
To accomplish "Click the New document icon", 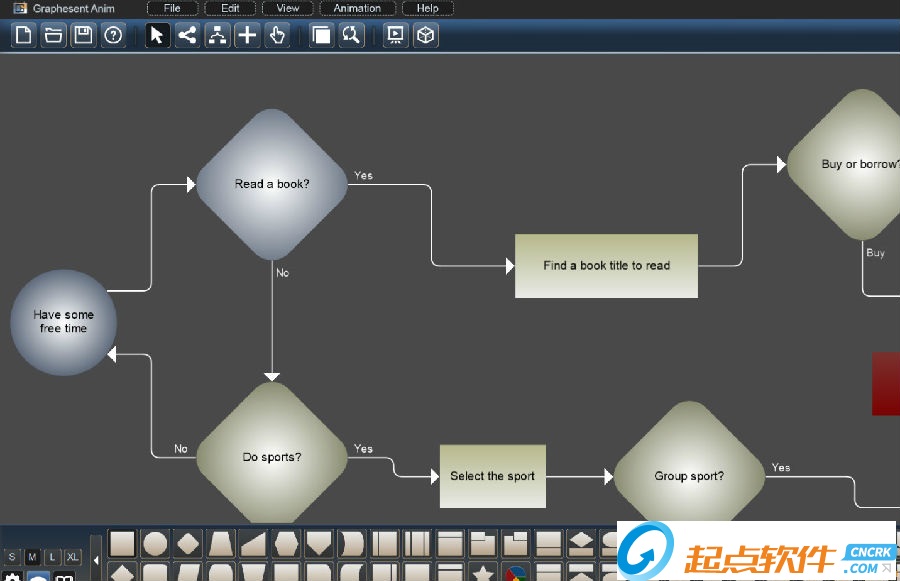I will (24, 35).
